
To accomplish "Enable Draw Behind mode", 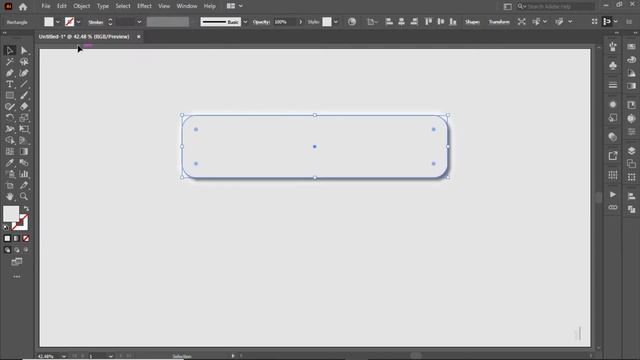I will (16, 250).
